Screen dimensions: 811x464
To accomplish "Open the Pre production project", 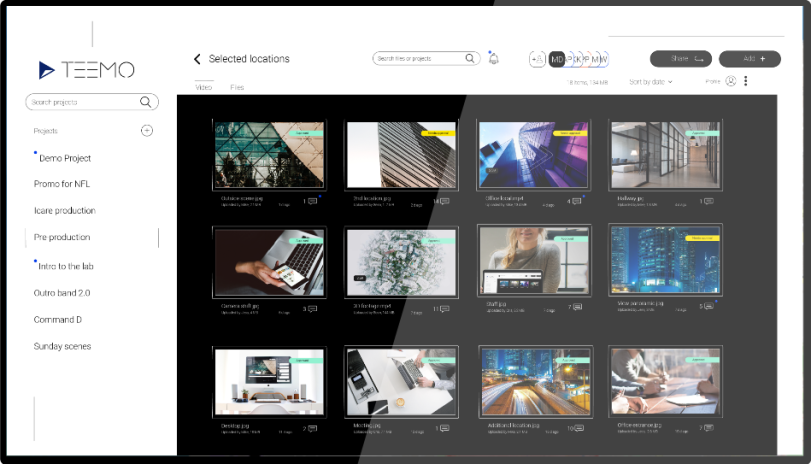I will 62,237.
